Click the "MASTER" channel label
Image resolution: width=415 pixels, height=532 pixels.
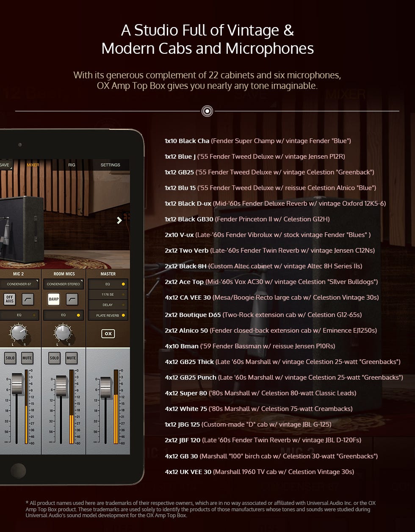[x=108, y=274]
